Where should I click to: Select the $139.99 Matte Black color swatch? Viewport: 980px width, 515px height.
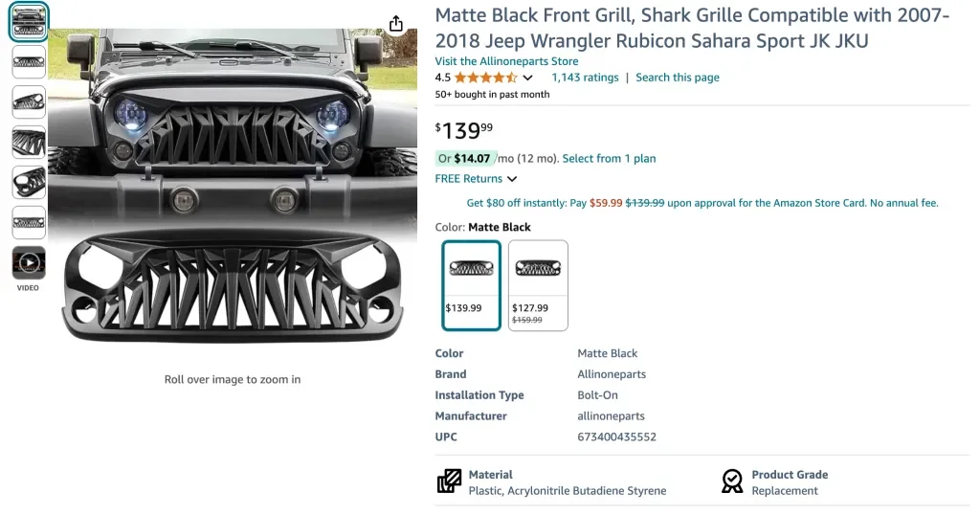click(471, 284)
